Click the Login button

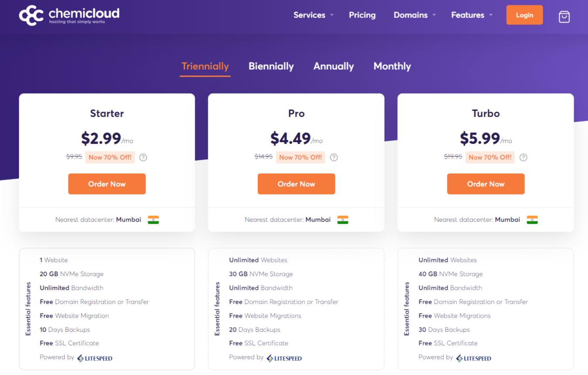[524, 15]
